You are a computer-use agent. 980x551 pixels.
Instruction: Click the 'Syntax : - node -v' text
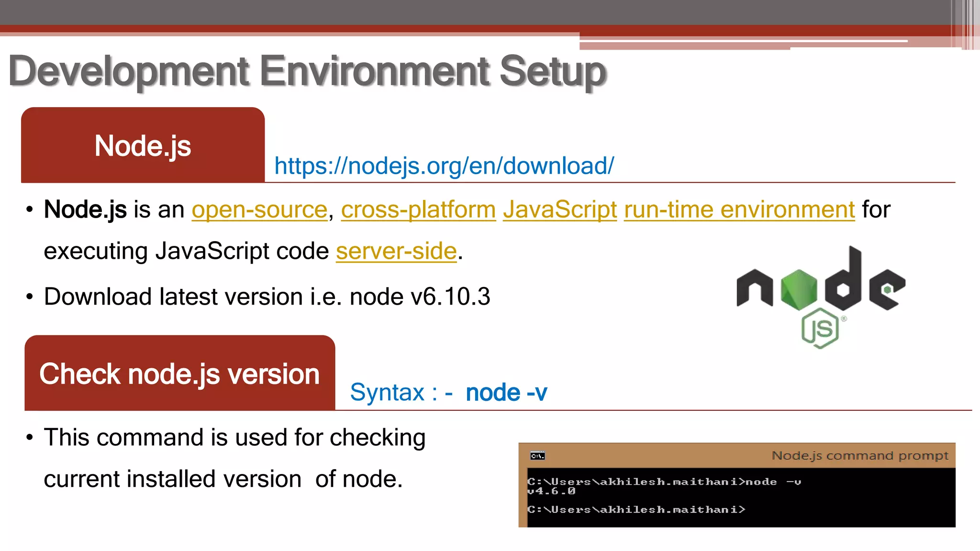click(448, 393)
